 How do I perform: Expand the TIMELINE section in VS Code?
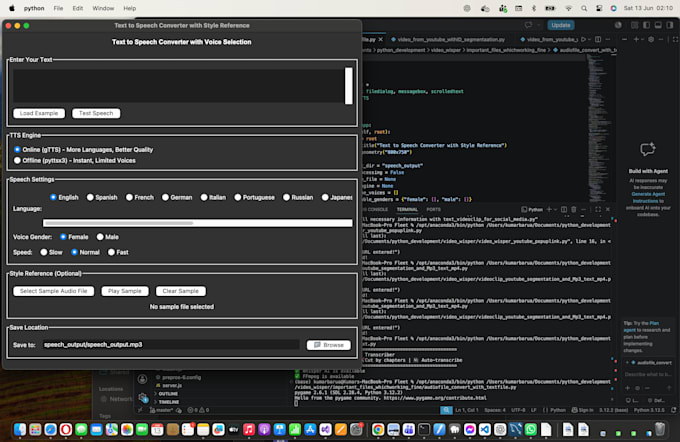tap(169, 402)
